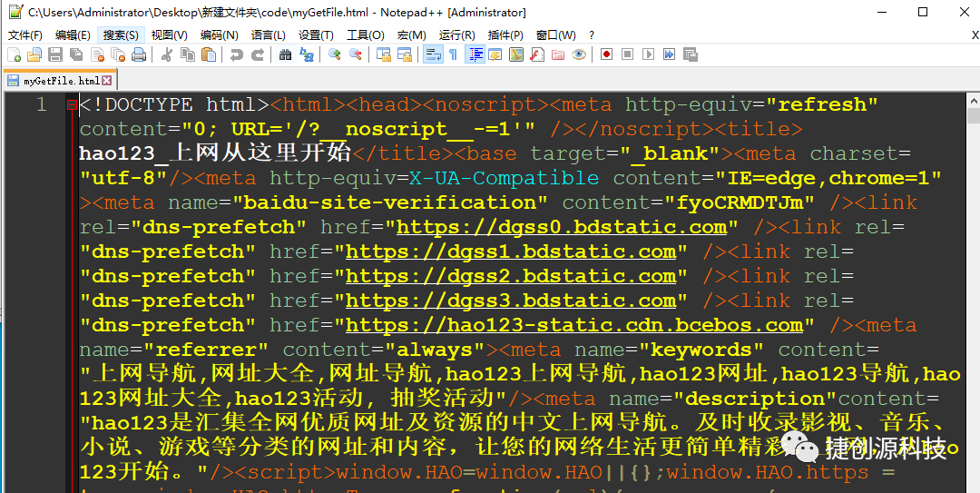
Task: Click the "IE=edge,chrome=1" string
Action: pyautogui.click(x=828, y=178)
